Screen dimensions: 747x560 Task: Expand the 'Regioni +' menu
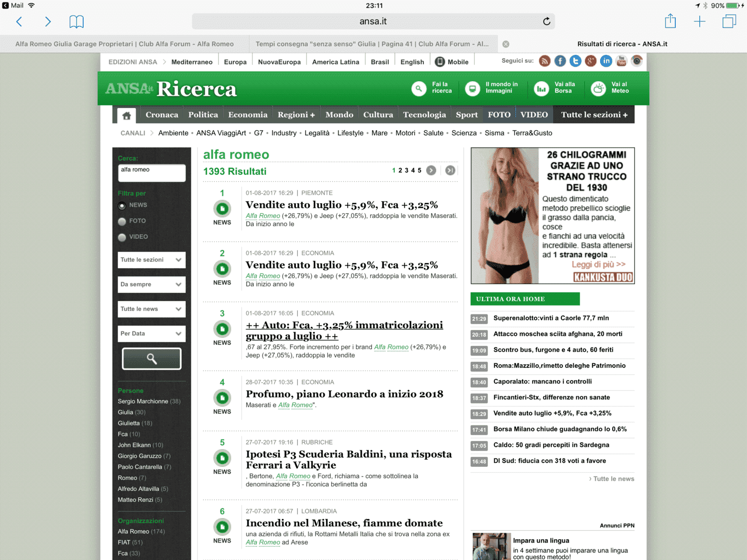[296, 115]
